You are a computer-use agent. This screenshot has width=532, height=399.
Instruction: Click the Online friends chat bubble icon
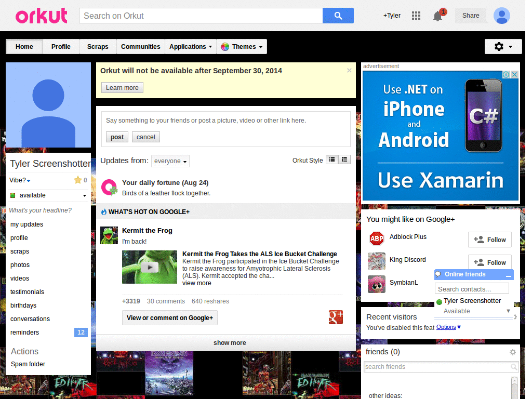[x=438, y=274]
